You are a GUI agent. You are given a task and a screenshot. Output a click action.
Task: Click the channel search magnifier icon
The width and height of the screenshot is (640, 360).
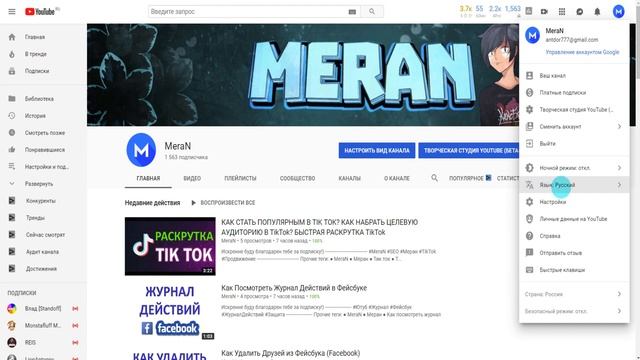pos(434,178)
